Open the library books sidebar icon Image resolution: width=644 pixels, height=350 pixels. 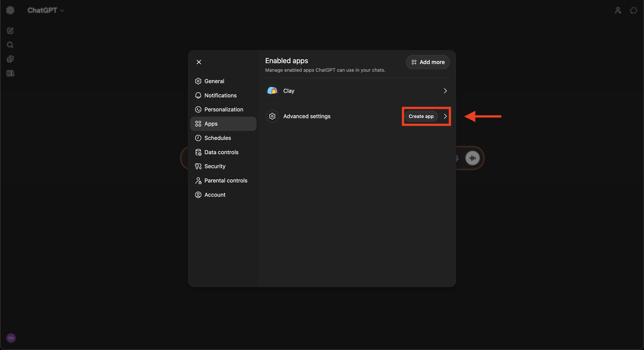(x=10, y=73)
